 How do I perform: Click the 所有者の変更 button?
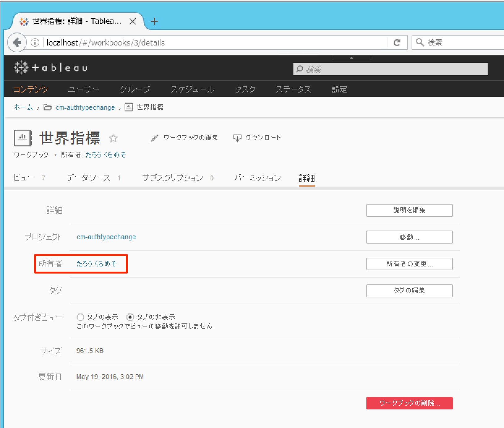tap(409, 264)
